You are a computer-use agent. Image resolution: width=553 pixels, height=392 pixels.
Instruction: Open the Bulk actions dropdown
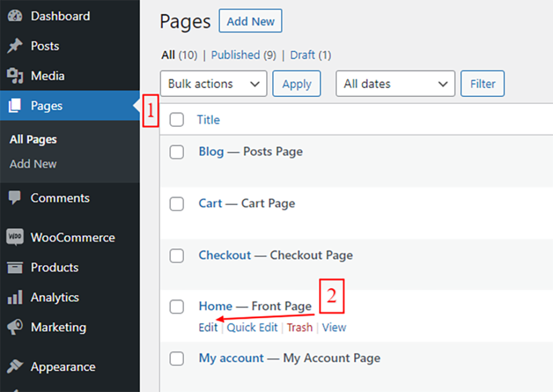[213, 84]
